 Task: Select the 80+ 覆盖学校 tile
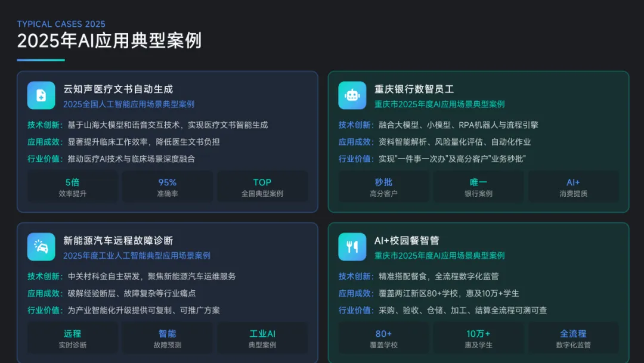click(x=383, y=339)
